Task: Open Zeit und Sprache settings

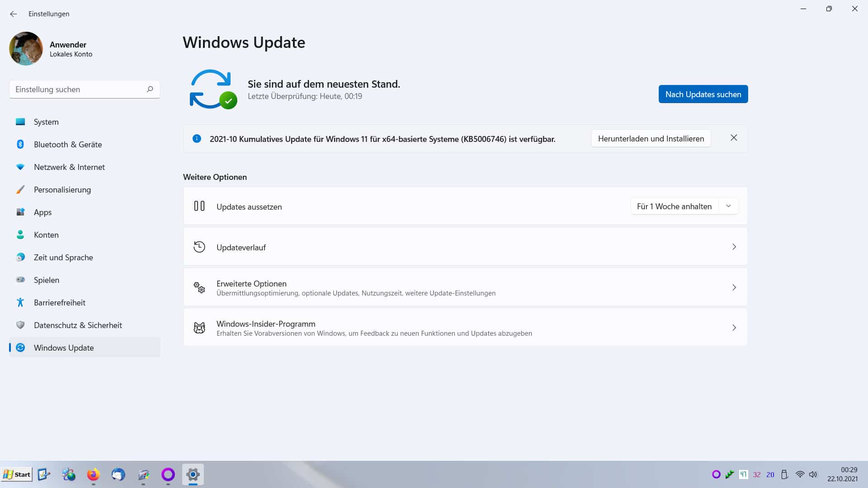Action: pos(85,257)
